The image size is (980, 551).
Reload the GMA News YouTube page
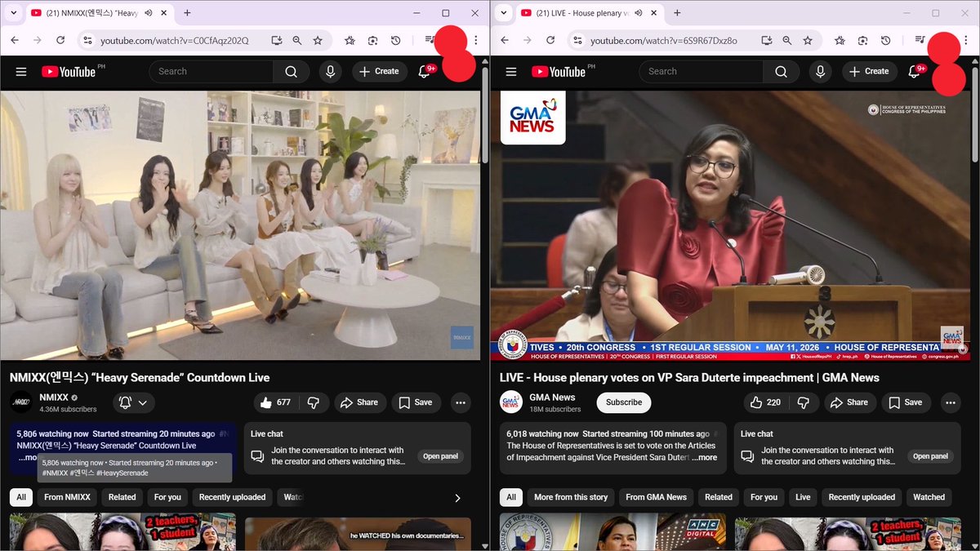tap(550, 41)
